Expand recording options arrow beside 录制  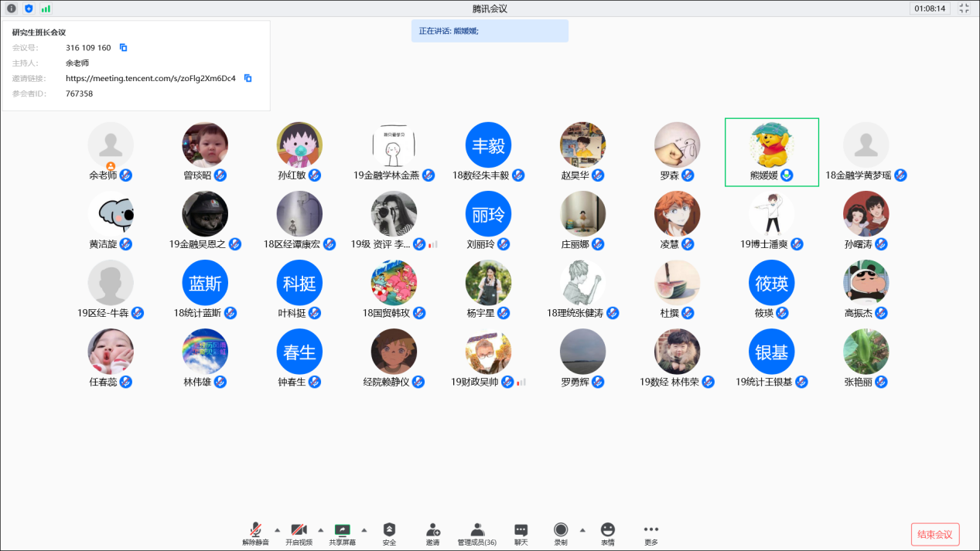point(582,530)
